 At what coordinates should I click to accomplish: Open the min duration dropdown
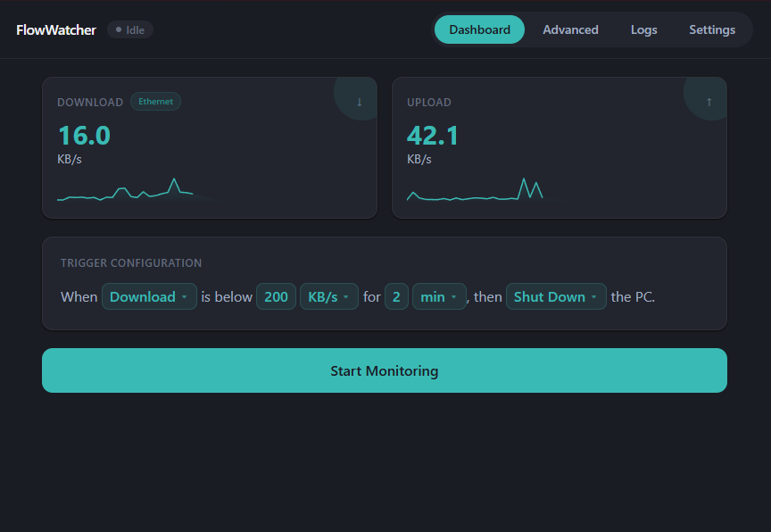pos(439,296)
